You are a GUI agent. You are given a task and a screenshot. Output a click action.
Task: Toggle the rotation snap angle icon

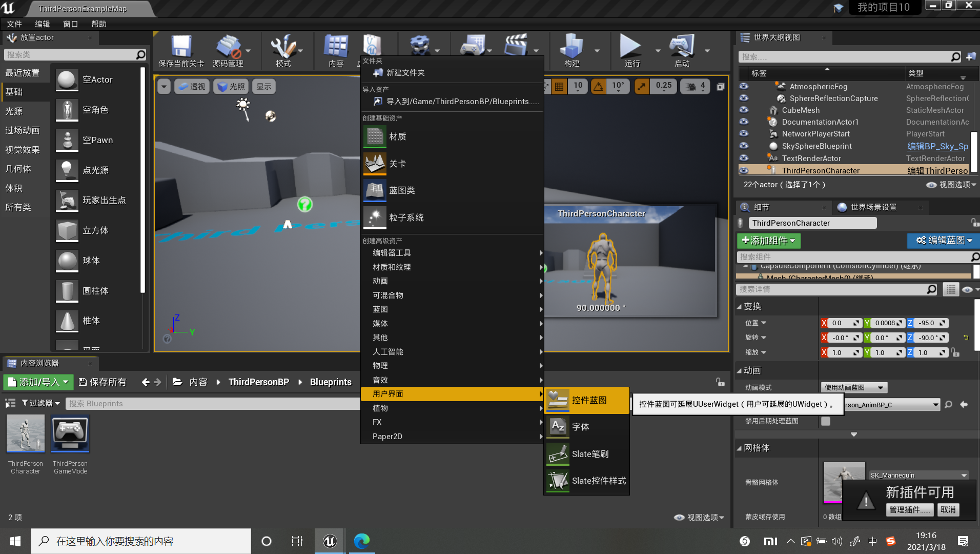tap(598, 87)
